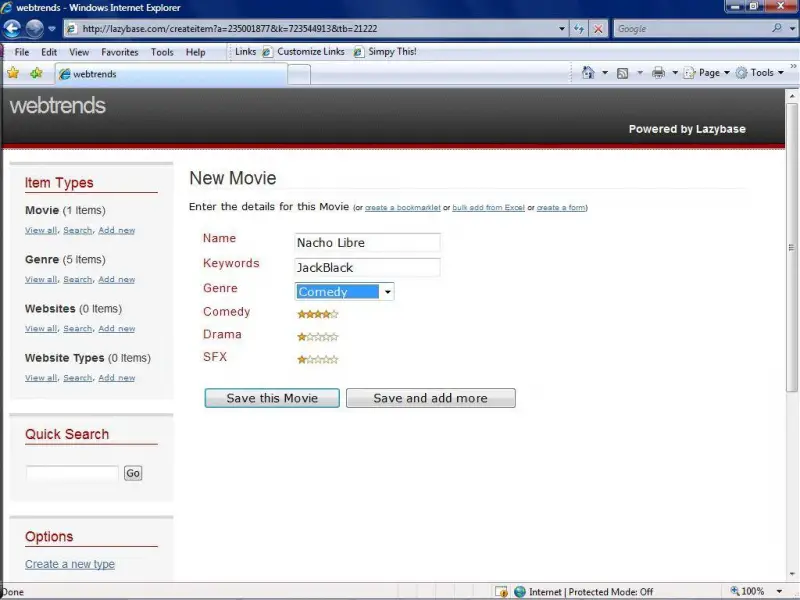Open the Home button dropdown arrow
Image resolution: width=800 pixels, height=600 pixels.
click(605, 73)
